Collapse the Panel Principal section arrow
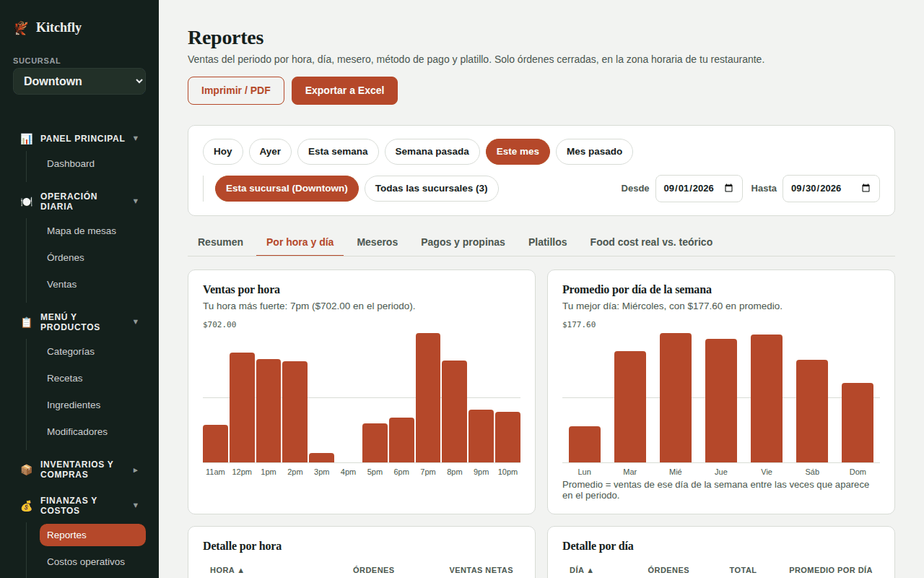This screenshot has width=924, height=578. tap(136, 138)
